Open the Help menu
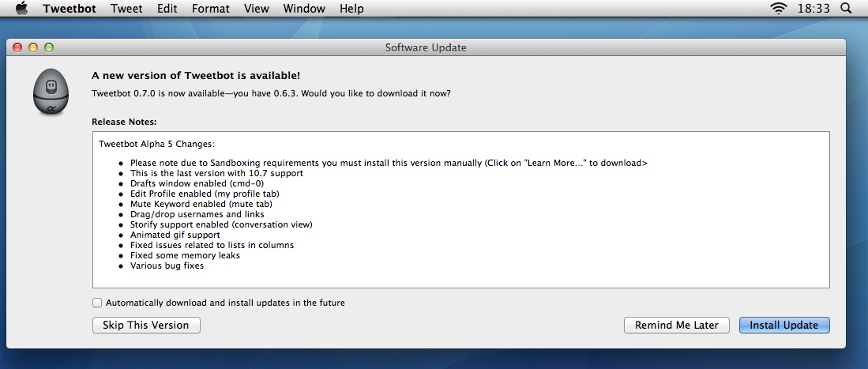 click(351, 9)
